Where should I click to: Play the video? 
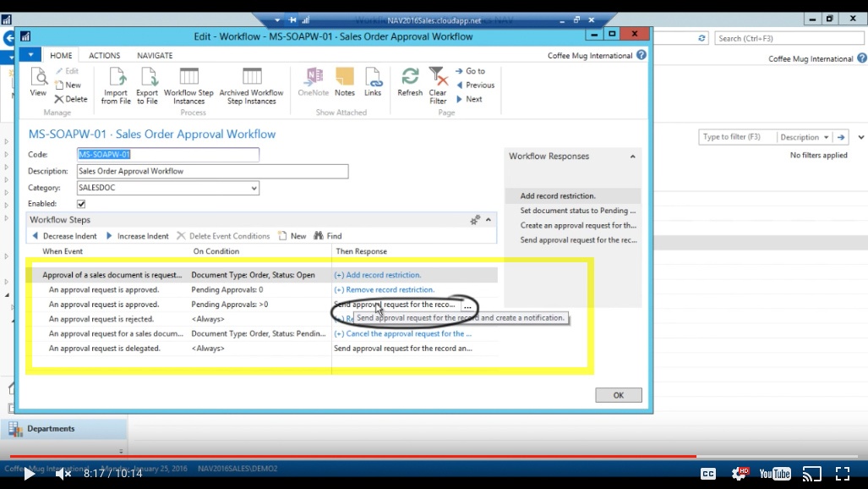coord(29,474)
